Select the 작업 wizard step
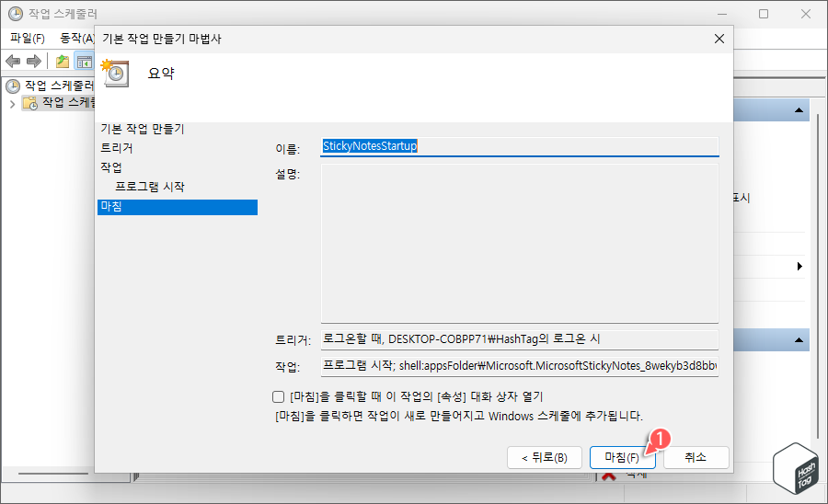828x504 pixels. click(111, 167)
